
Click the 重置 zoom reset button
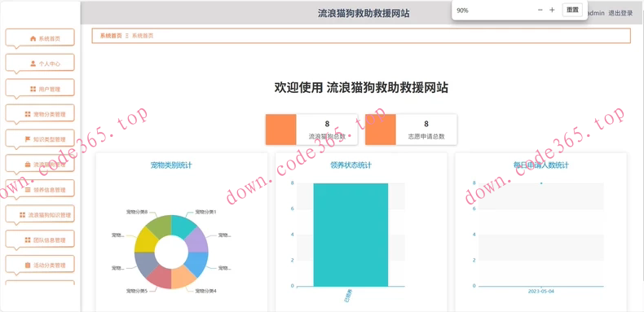[572, 11]
